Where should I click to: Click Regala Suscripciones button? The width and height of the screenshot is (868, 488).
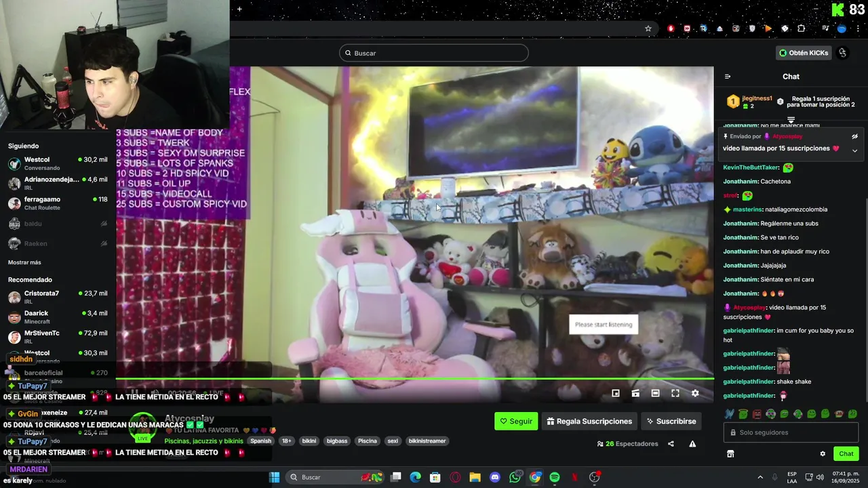click(x=589, y=421)
